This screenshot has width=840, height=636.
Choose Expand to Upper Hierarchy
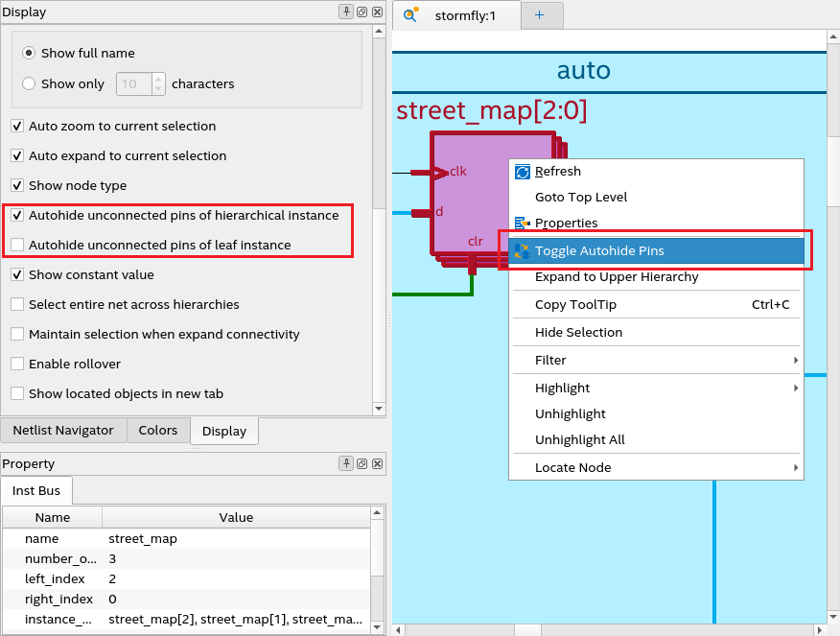[x=617, y=277]
